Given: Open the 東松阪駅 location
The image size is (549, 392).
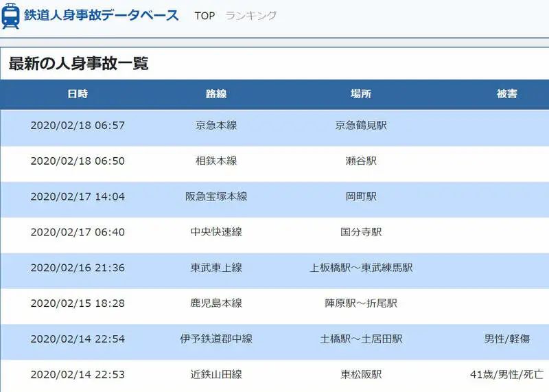Looking at the screenshot, I should tap(361, 375).
